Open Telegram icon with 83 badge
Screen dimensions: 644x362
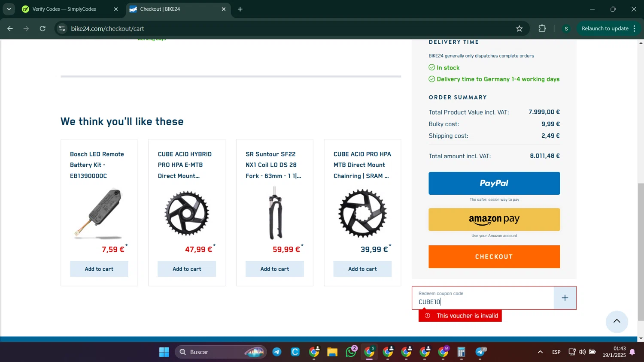coord(480,352)
